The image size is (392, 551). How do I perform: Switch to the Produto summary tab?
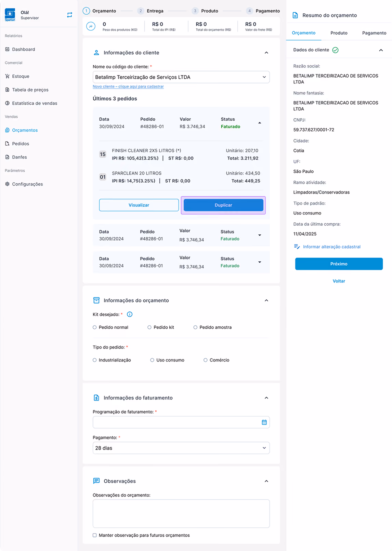point(339,33)
